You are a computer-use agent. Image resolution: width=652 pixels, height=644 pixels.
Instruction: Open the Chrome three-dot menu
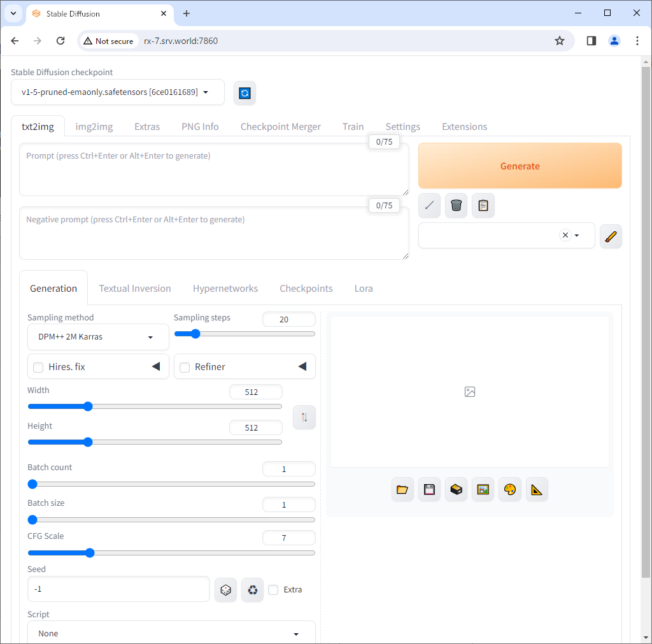(637, 41)
